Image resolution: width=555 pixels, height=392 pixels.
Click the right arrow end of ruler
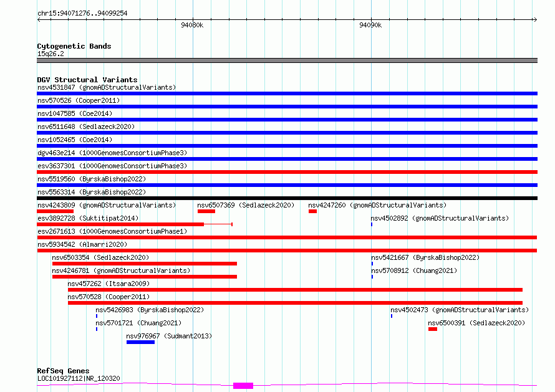tap(535, 19)
